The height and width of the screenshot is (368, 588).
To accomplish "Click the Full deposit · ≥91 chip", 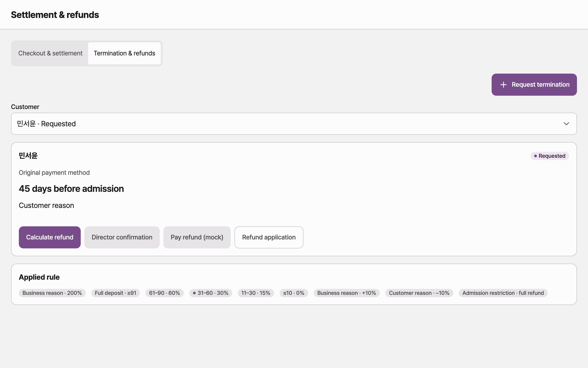I will pos(115,293).
